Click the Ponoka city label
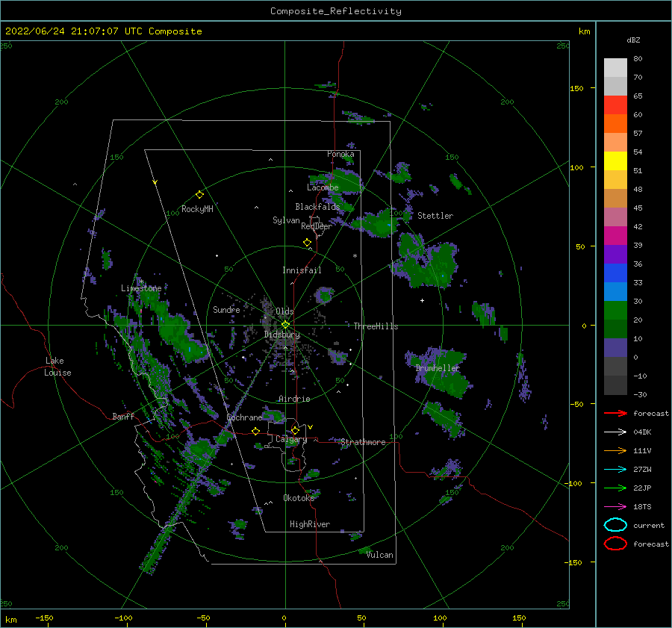This screenshot has height=628, width=672. (x=340, y=154)
